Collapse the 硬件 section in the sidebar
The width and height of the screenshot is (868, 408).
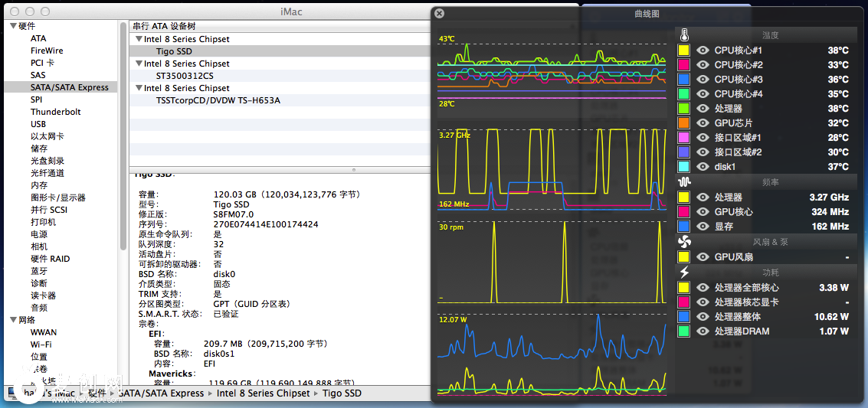(x=13, y=26)
